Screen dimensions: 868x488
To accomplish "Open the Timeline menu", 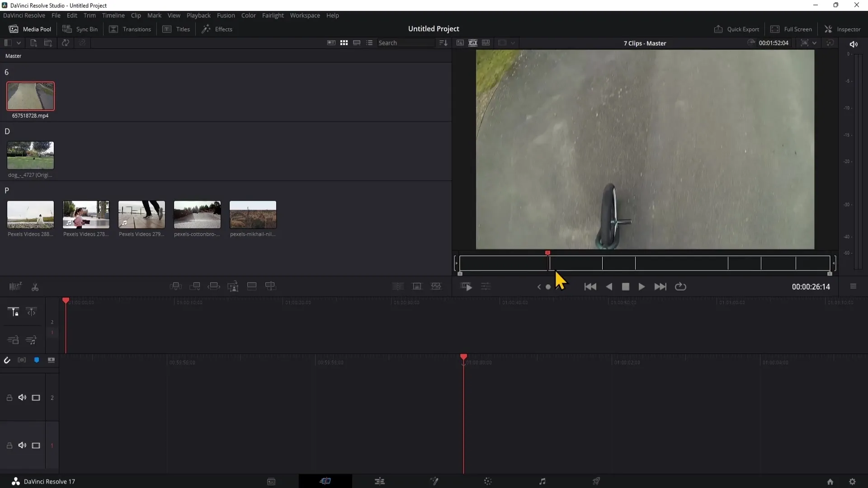I will [113, 15].
